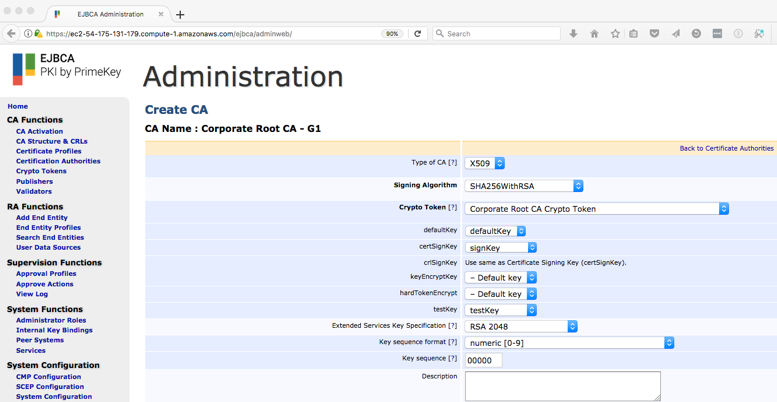This screenshot has width=777, height=402.
Task: Open the Type of CA dropdown
Action: 485,163
